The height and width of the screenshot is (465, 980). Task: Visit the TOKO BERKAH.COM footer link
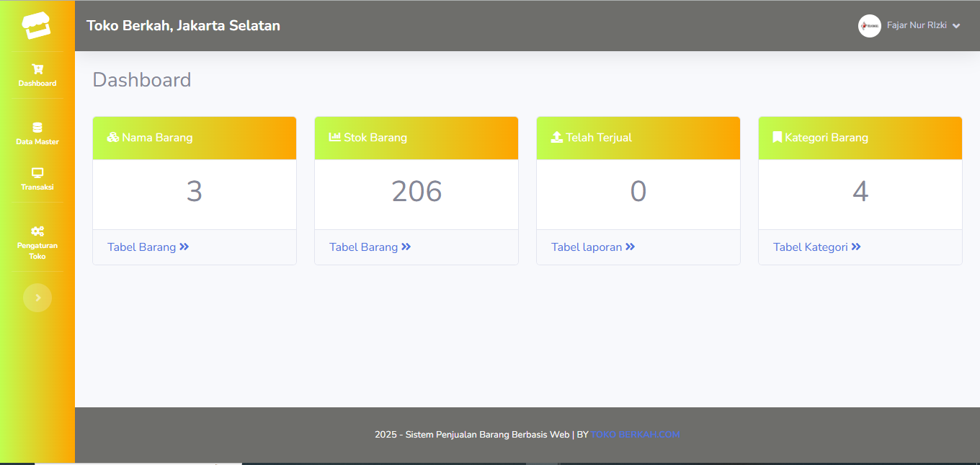(635, 435)
